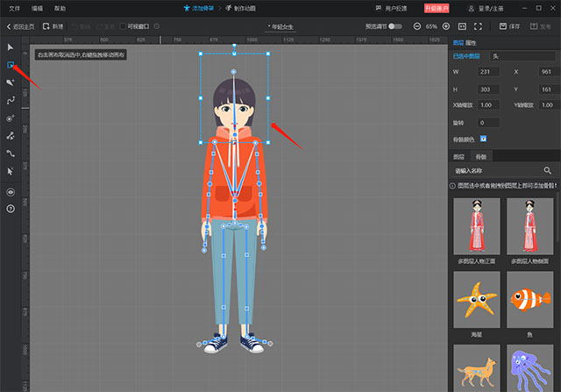
Task: Select the layer select tool in left toolbar
Action: pos(11,65)
